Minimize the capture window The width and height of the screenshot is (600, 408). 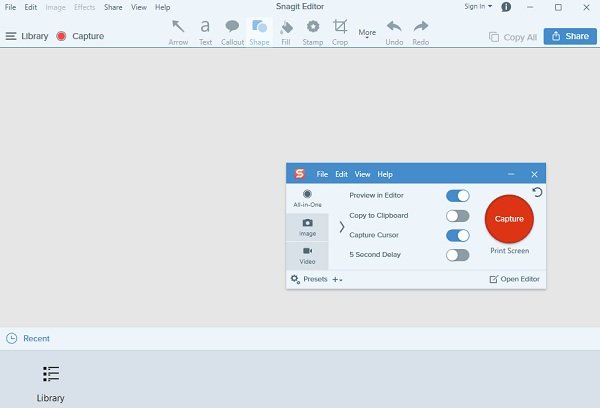point(511,174)
